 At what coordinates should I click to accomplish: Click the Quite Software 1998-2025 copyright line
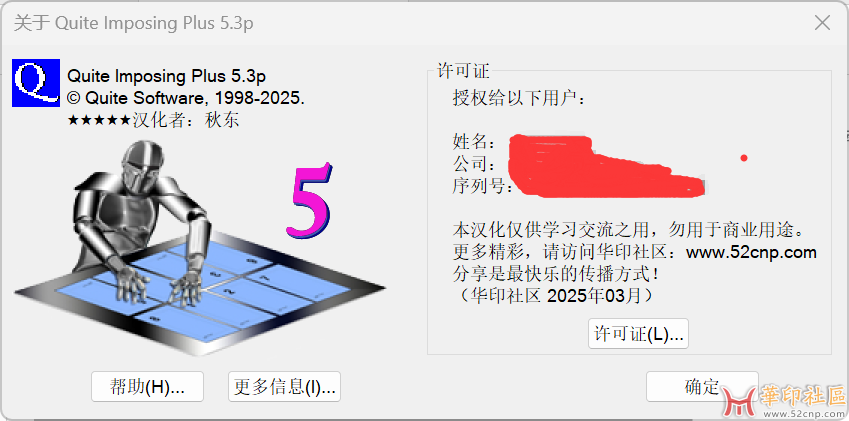point(186,98)
